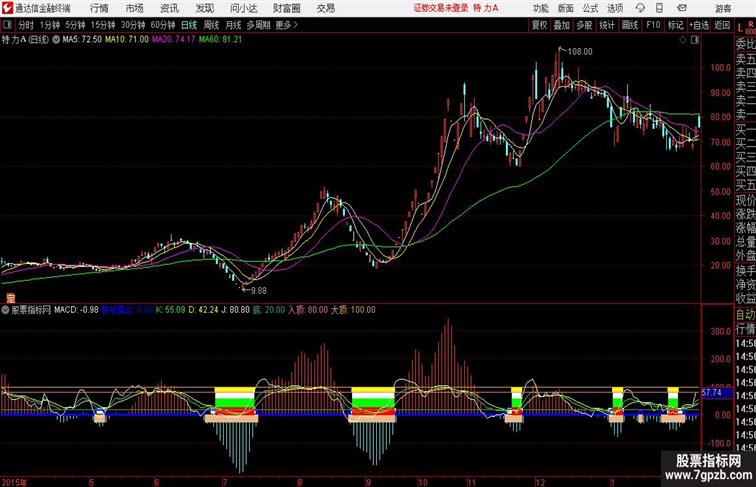Open the F10 company info
Screen dimensions: 756x487
pos(653,25)
